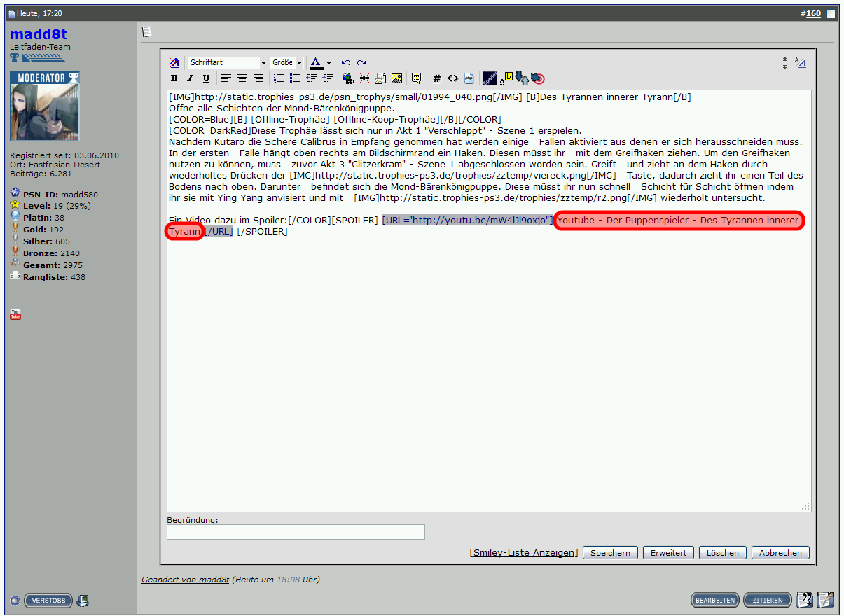Click into the Begründung input field
The height and width of the screenshot is (616, 844).
tap(296, 533)
